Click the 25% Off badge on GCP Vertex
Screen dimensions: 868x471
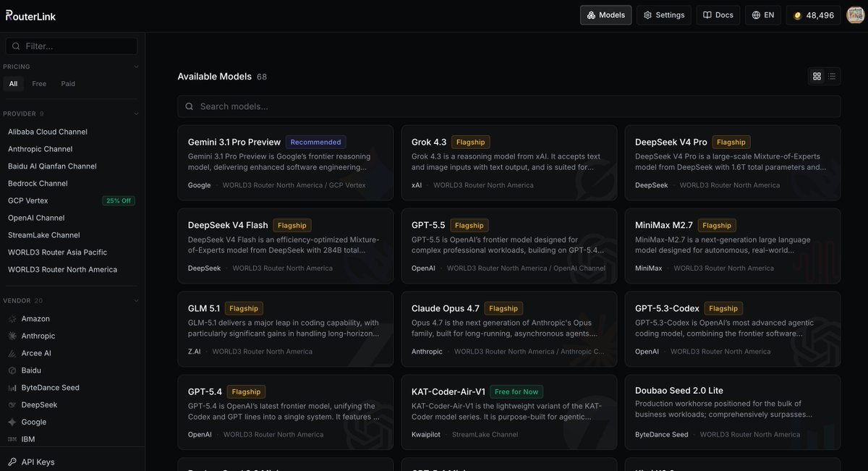point(118,201)
